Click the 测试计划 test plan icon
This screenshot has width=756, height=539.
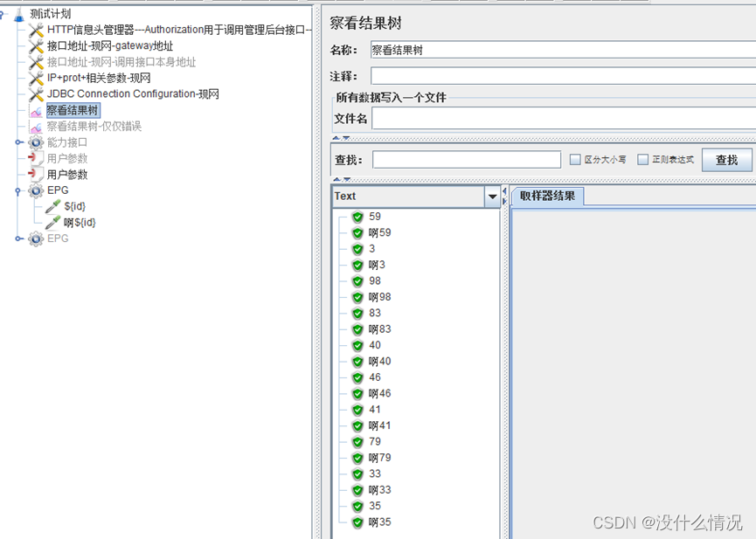19,12
